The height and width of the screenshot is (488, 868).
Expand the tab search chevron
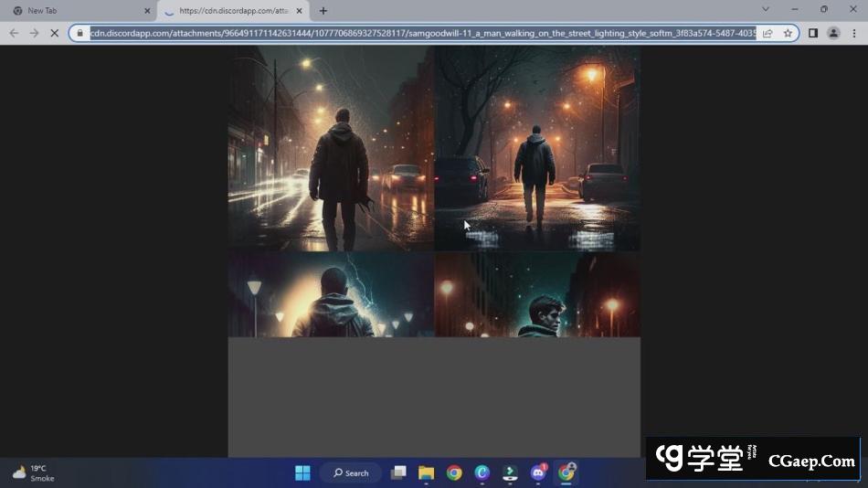coord(766,10)
